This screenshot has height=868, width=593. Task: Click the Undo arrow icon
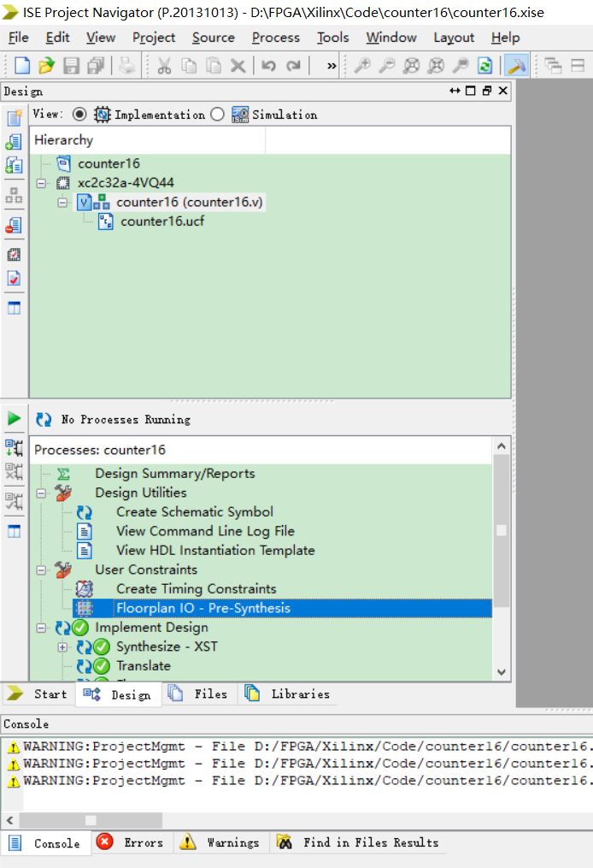point(269,66)
